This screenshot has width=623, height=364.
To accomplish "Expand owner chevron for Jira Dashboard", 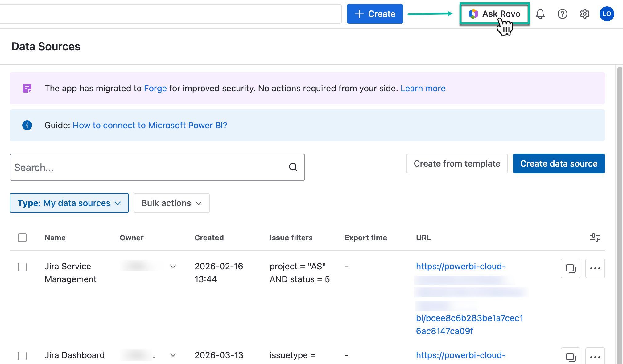I will pyautogui.click(x=173, y=355).
